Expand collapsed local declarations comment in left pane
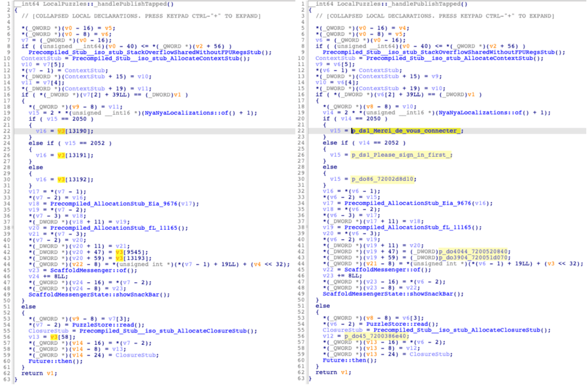 [140, 16]
